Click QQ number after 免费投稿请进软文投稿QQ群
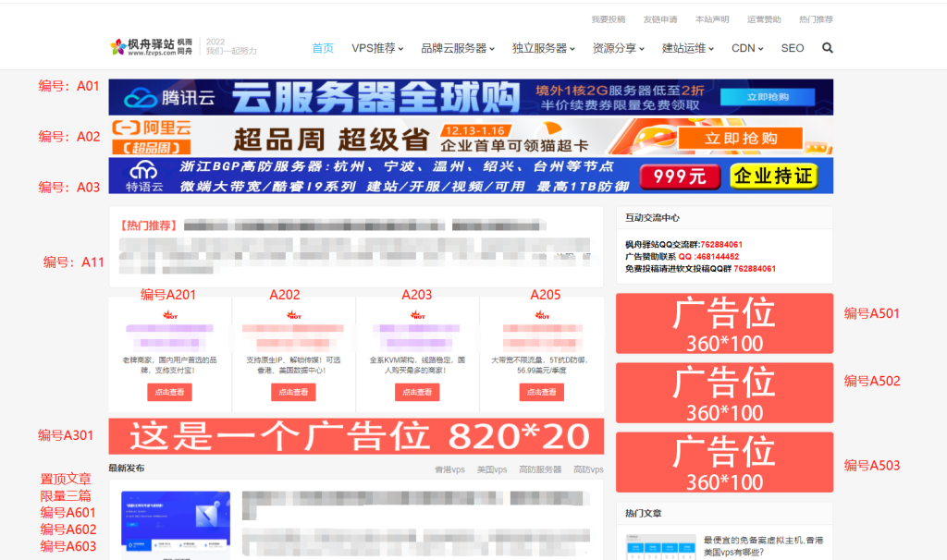This screenshot has height=560, width=947. tap(755, 269)
